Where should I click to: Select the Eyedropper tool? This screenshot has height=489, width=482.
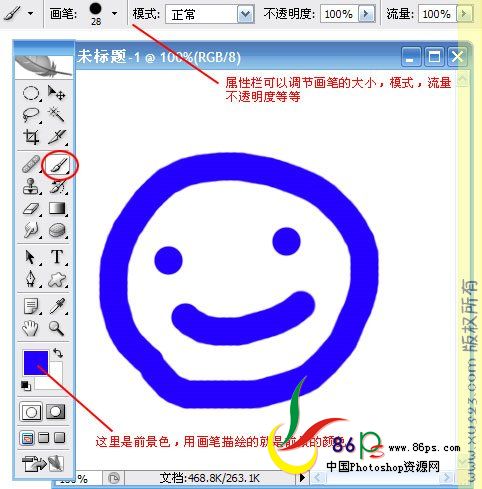click(57, 306)
